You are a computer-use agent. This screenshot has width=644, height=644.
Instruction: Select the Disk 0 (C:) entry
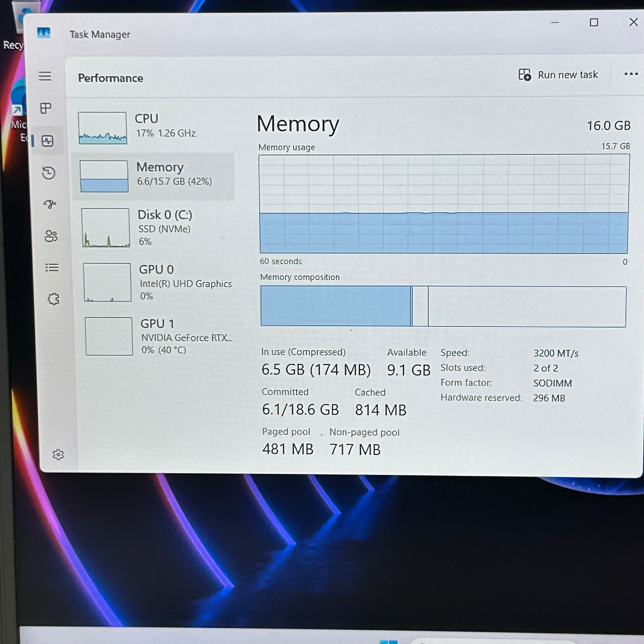pos(155,228)
